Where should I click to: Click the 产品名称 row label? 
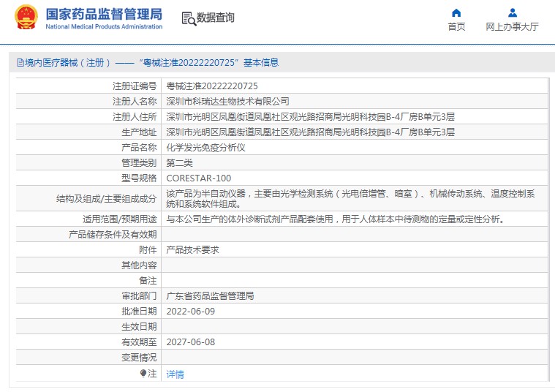139,148
